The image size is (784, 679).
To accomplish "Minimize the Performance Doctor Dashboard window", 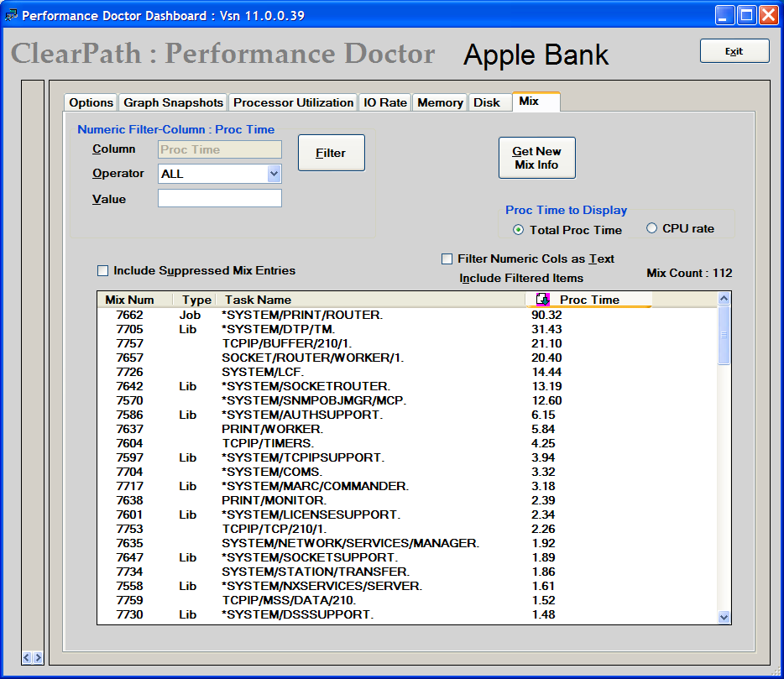I will pos(724,15).
